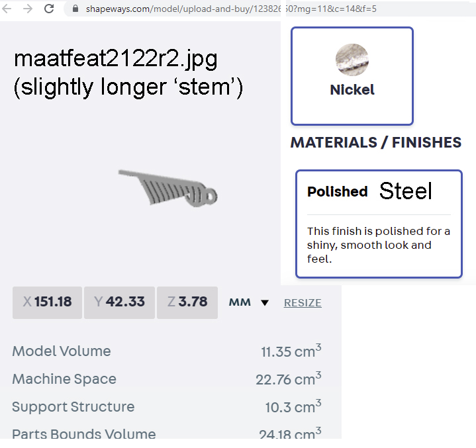Click the Y dimension field 42.33
Image resolution: width=476 pixels, height=448 pixels.
point(119,302)
